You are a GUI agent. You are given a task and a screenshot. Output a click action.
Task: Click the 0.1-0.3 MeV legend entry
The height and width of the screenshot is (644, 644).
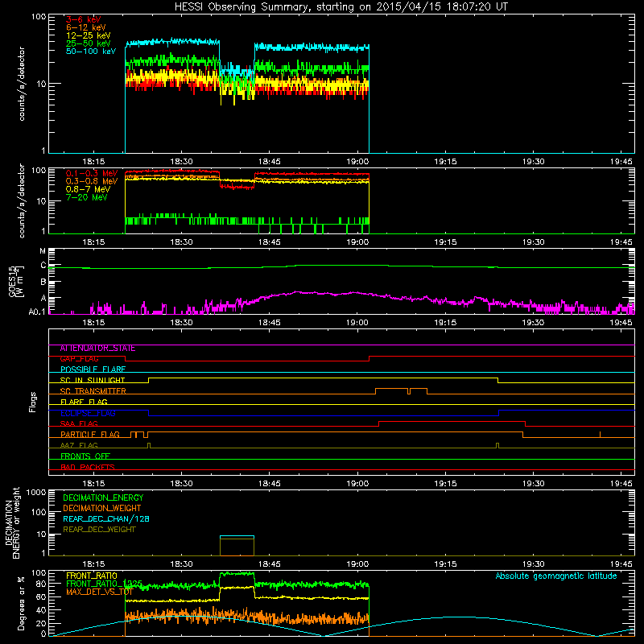[x=92, y=173]
